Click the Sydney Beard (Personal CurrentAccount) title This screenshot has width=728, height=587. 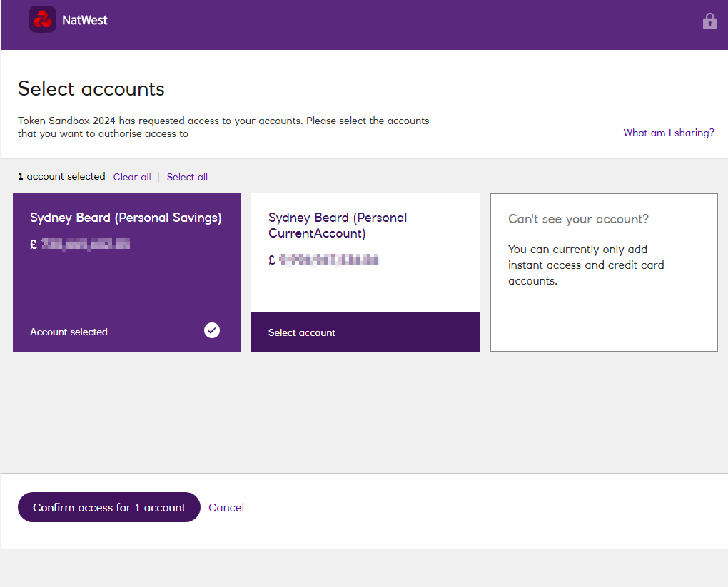coord(338,225)
